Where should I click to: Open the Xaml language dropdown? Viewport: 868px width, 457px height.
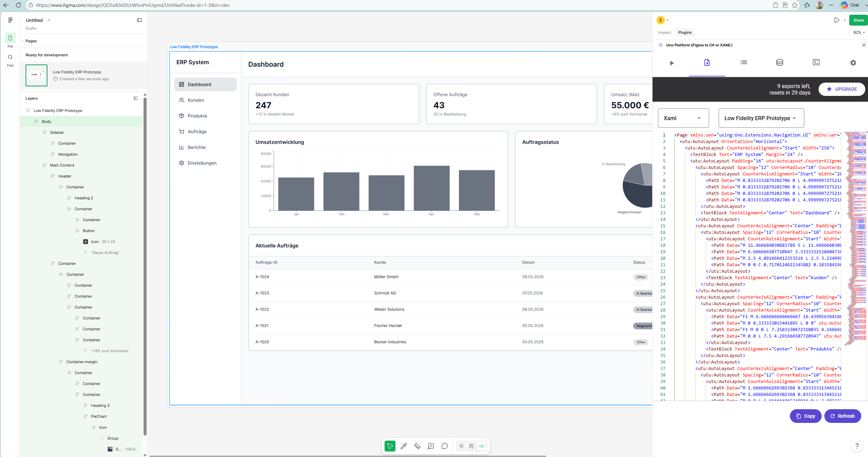tap(683, 118)
